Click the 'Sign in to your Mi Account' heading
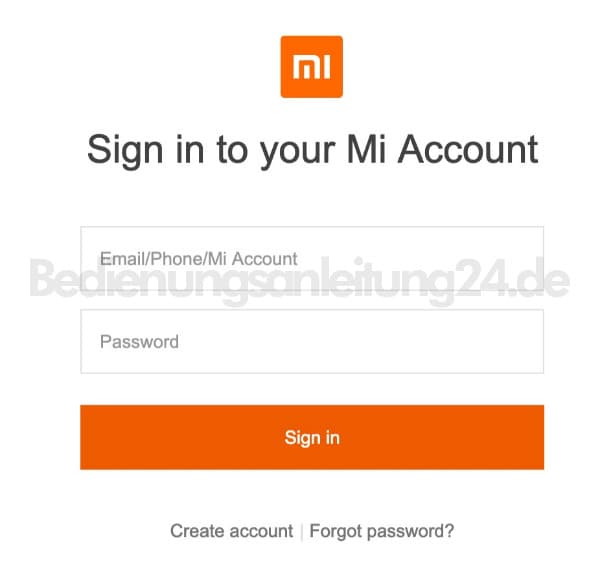The image size is (600, 570). point(313,150)
